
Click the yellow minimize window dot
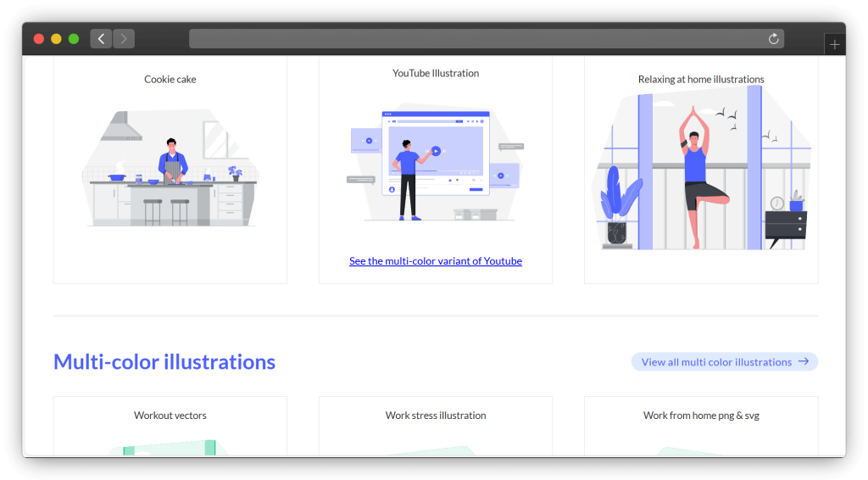coord(56,39)
